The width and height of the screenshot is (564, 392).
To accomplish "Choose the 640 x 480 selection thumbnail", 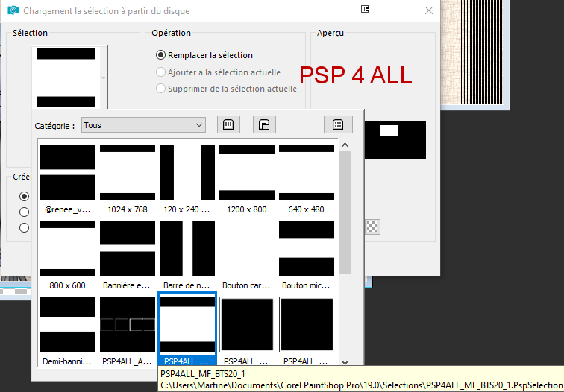I will [x=307, y=178].
